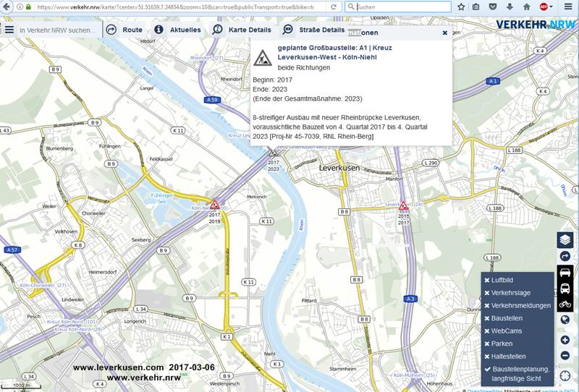Click the Leverkusen city label

pos(339,168)
